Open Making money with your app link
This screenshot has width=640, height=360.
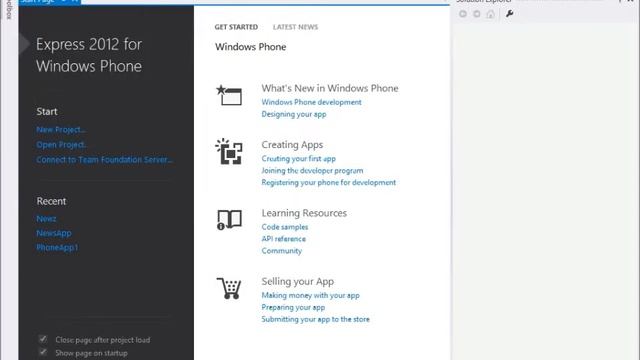(311, 295)
